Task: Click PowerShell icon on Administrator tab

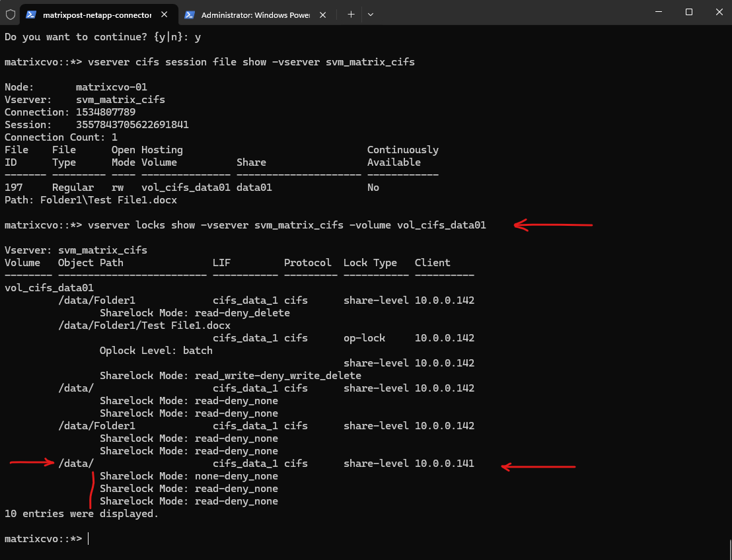Action: tap(190, 14)
